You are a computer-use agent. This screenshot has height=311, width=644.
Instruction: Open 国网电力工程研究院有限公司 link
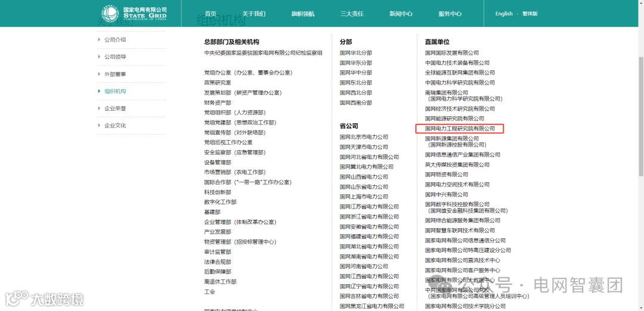(x=460, y=129)
